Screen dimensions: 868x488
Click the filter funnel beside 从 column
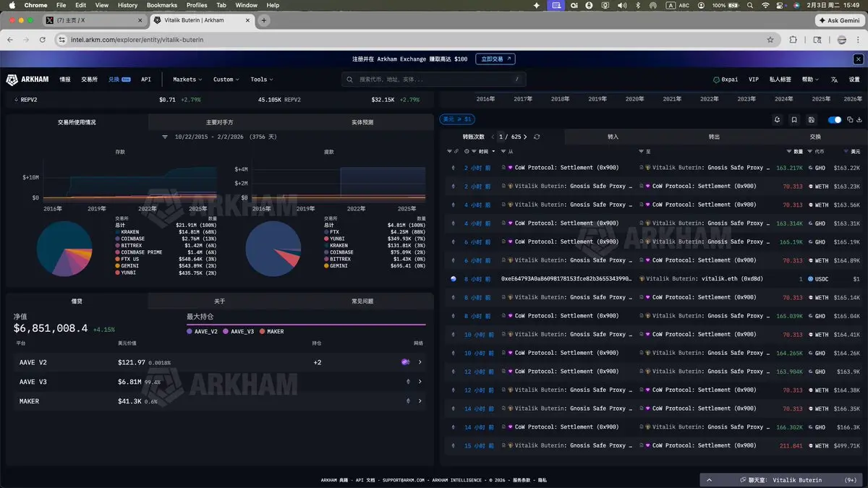pos(502,152)
